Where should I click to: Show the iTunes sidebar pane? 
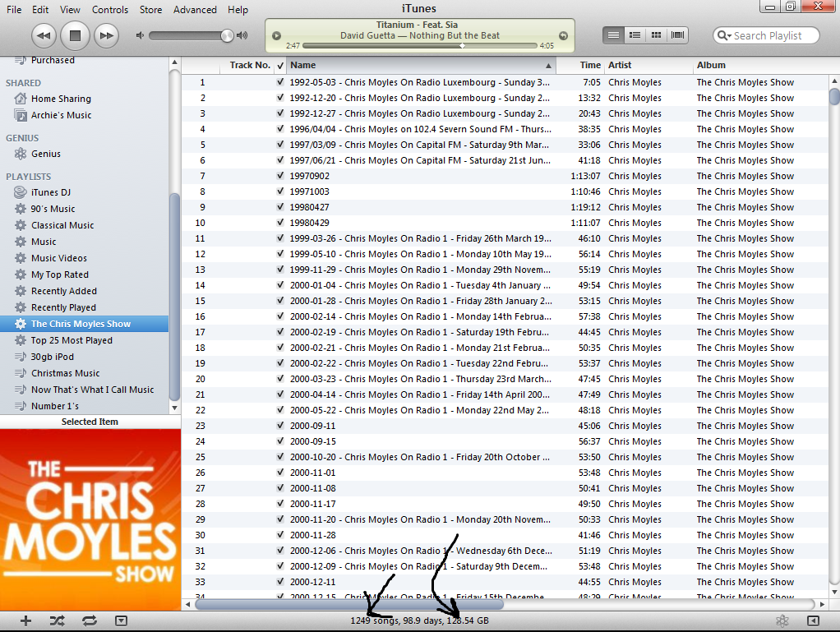[x=813, y=620]
